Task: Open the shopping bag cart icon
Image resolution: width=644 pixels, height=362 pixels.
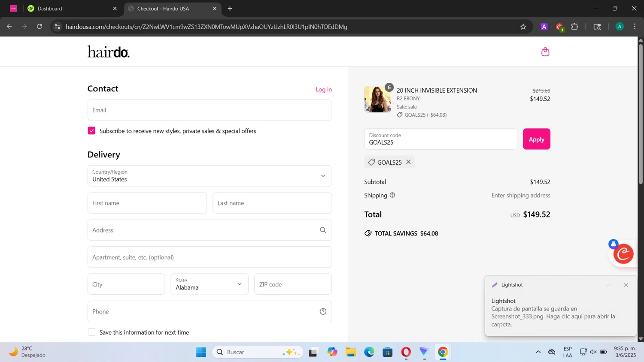Action: tap(545, 52)
